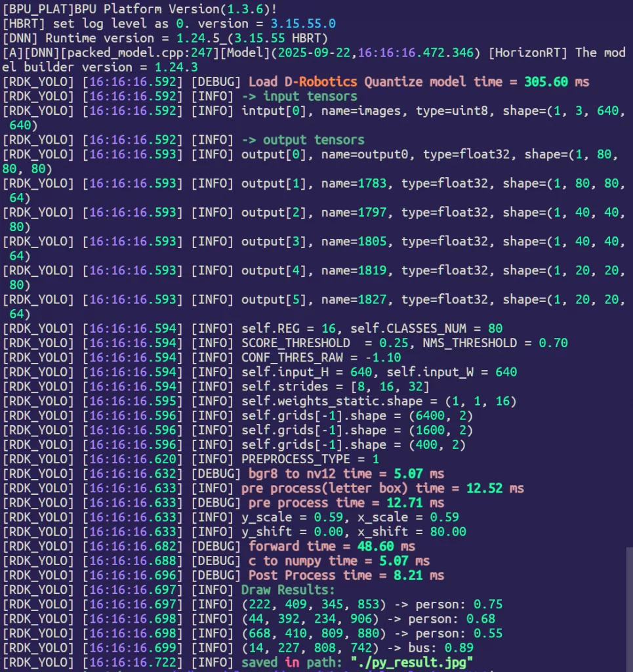Click the PREPROCESS_TYPE = 1 line
The height and width of the screenshot is (672, 633).
(310, 459)
